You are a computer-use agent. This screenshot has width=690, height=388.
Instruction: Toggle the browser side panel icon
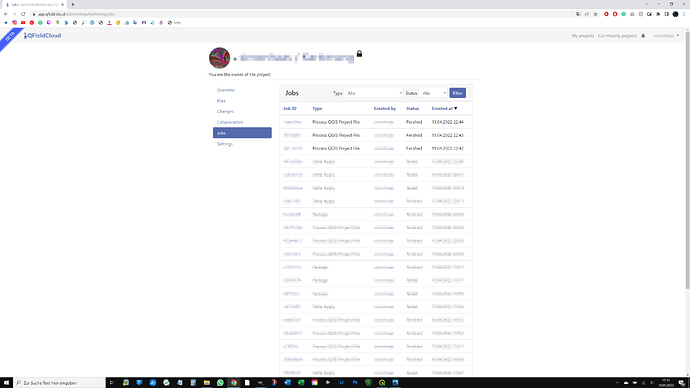pyautogui.click(x=667, y=14)
